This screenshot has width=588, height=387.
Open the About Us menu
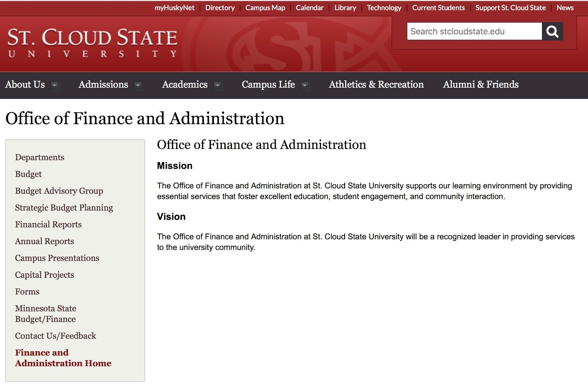tap(25, 85)
